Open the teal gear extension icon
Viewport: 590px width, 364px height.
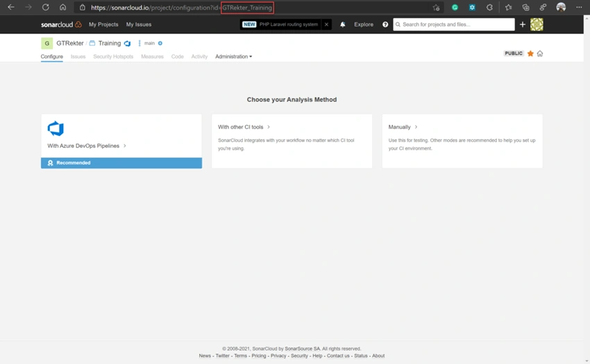[472, 7]
